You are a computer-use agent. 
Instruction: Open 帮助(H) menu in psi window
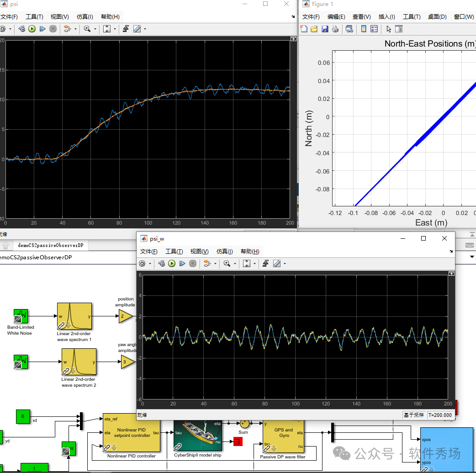pyautogui.click(x=110, y=17)
